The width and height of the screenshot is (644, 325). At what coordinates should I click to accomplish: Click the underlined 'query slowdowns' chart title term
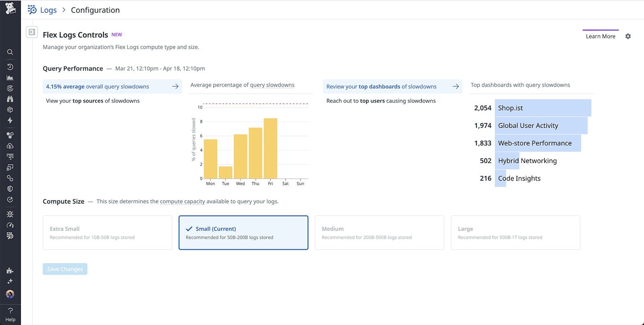[272, 85]
